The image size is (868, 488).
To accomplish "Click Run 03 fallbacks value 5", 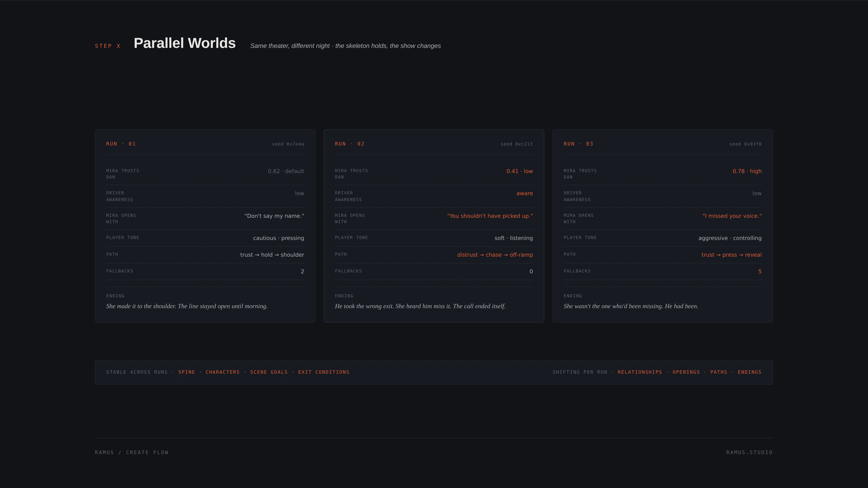I will tap(760, 271).
